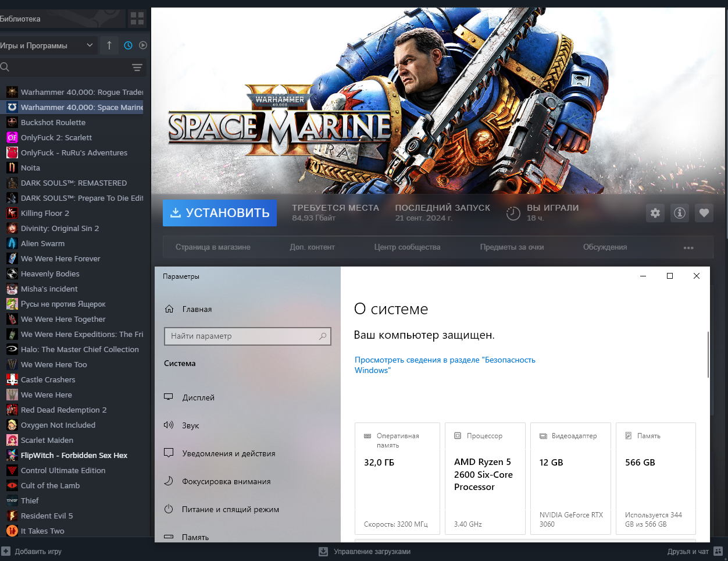Click the ВЫ ИГРАЛИ playtime clock icon
The image size is (728, 561).
click(513, 214)
